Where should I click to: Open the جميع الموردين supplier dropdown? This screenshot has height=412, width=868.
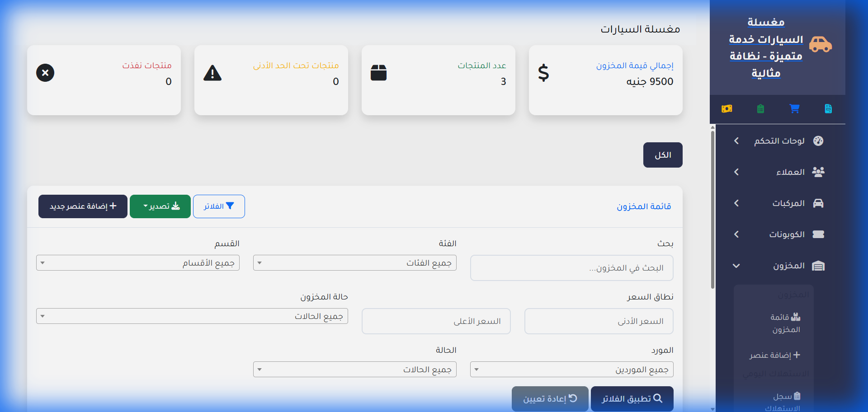572,370
